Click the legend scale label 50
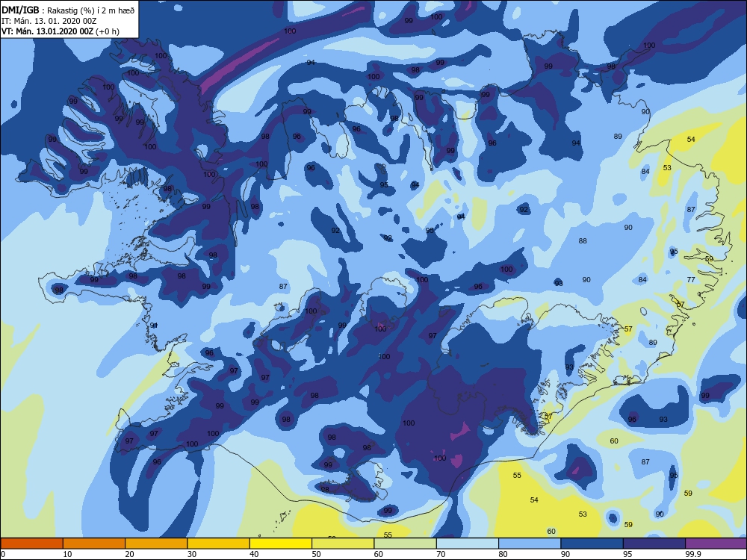This screenshot has height=560, width=747. tap(316, 554)
